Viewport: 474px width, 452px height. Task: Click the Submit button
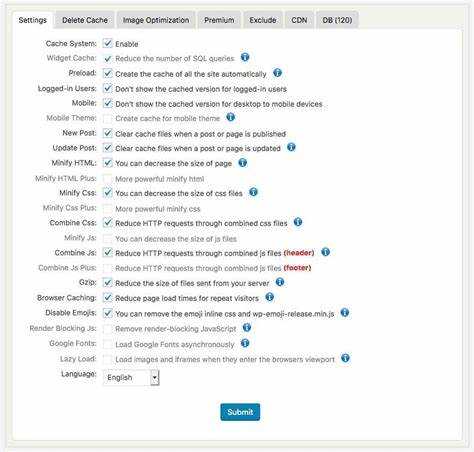coord(240,412)
